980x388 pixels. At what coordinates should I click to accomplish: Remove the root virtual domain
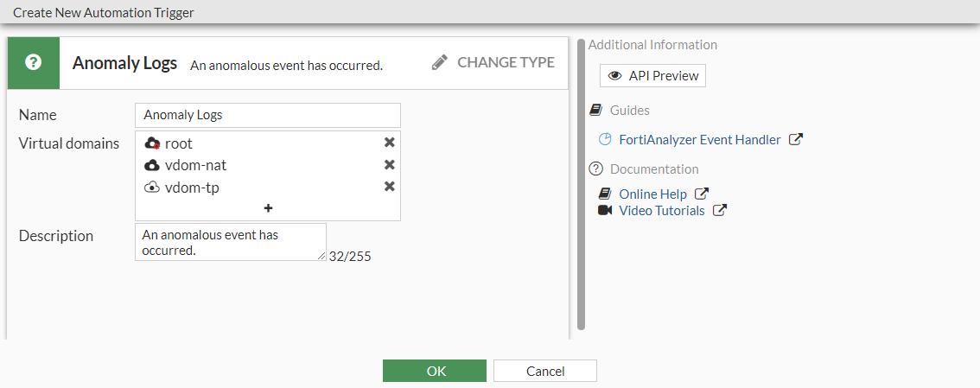389,143
